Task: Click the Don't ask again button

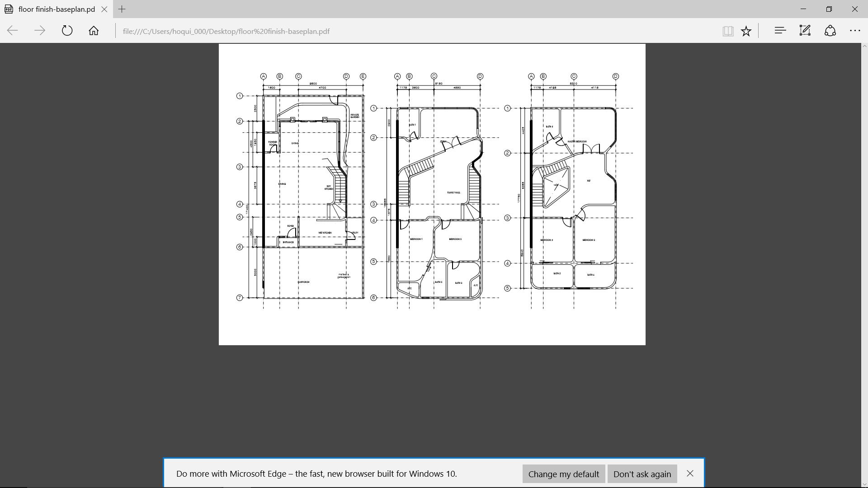Action: pos(642,474)
